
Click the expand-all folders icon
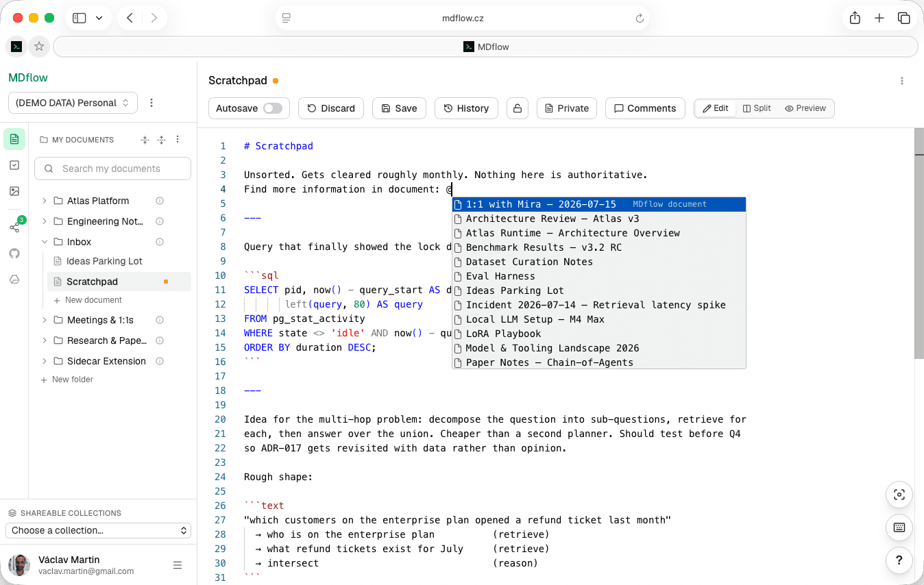point(161,140)
